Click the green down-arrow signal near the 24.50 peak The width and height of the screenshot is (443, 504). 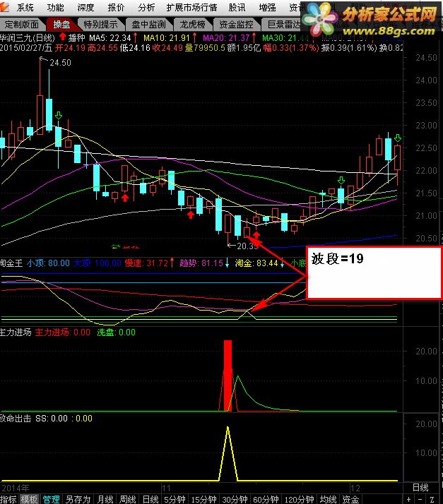click(58, 115)
